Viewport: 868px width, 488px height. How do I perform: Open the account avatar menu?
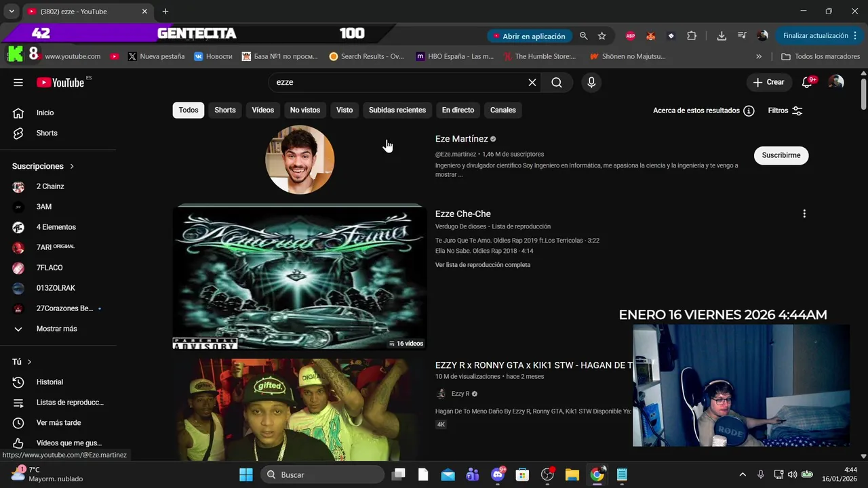[x=836, y=82]
